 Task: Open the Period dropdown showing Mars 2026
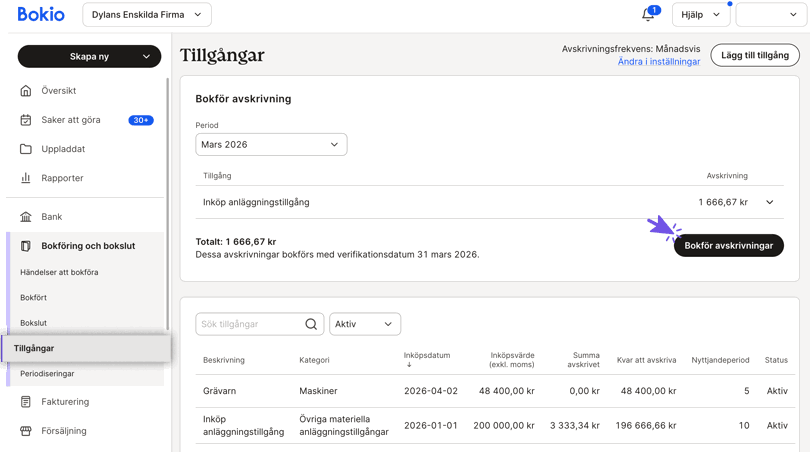pos(271,144)
